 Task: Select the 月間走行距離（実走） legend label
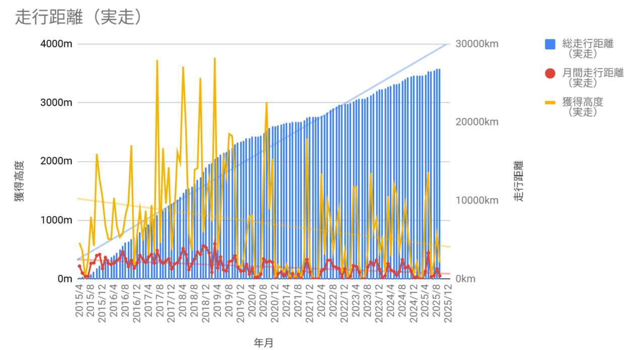[x=593, y=78]
